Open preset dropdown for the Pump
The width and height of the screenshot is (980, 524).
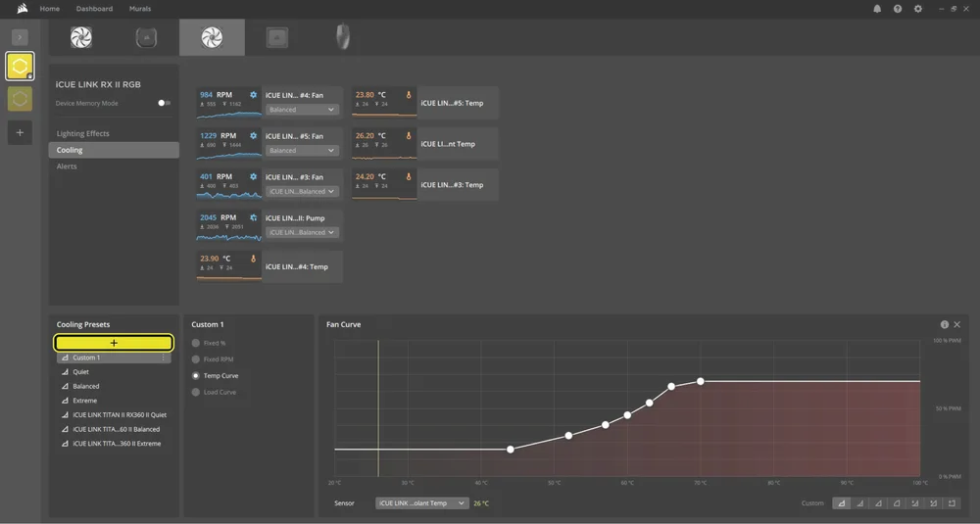(303, 232)
